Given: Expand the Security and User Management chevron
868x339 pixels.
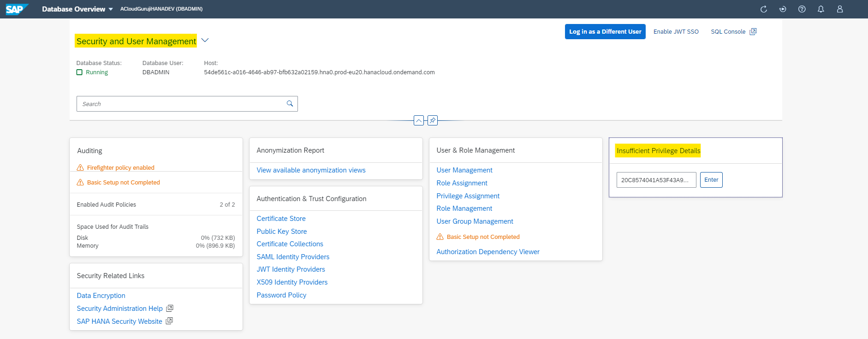Looking at the screenshot, I should 205,41.
